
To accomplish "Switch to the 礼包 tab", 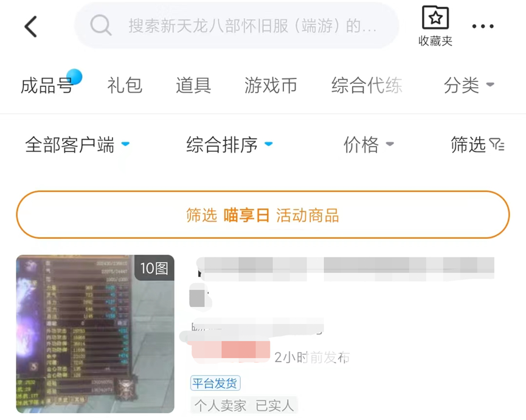I will [125, 85].
